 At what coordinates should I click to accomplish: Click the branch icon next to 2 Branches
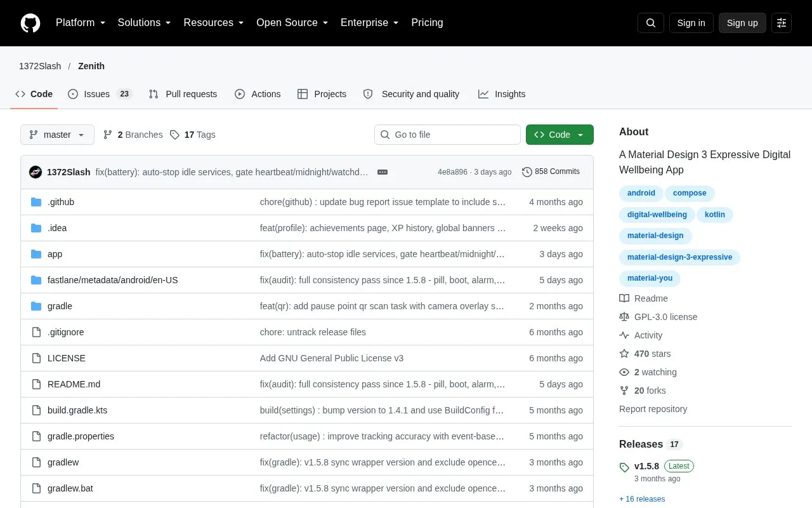(x=108, y=135)
